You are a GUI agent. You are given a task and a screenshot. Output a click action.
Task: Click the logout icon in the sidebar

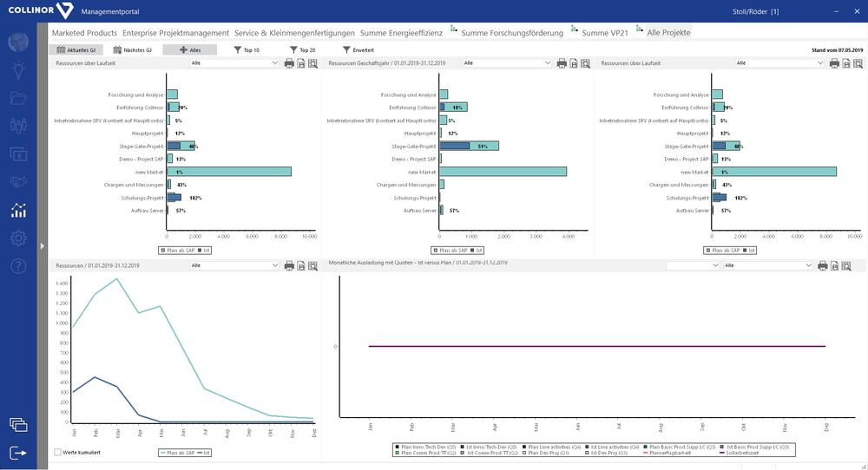tap(18, 452)
